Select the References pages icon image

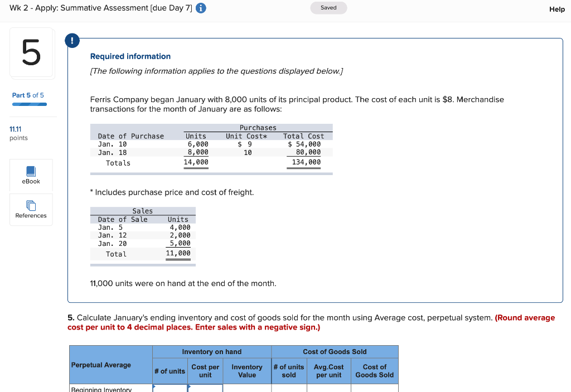pos(31,206)
